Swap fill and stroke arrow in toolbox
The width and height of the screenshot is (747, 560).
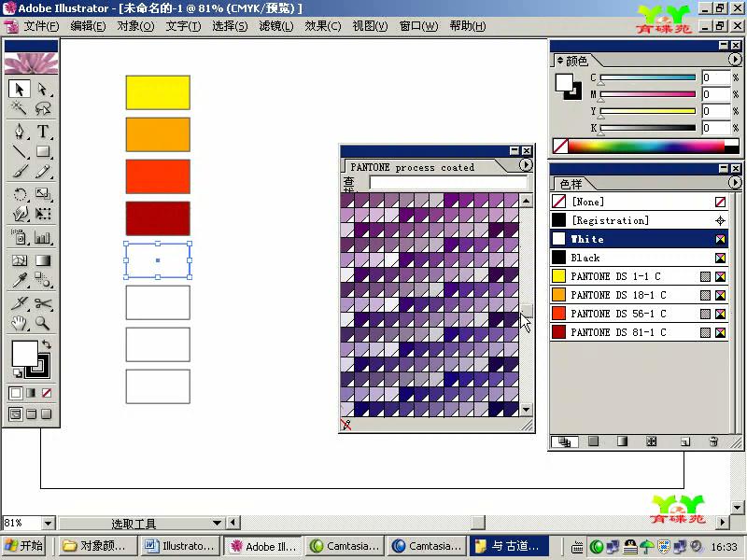click(46, 343)
